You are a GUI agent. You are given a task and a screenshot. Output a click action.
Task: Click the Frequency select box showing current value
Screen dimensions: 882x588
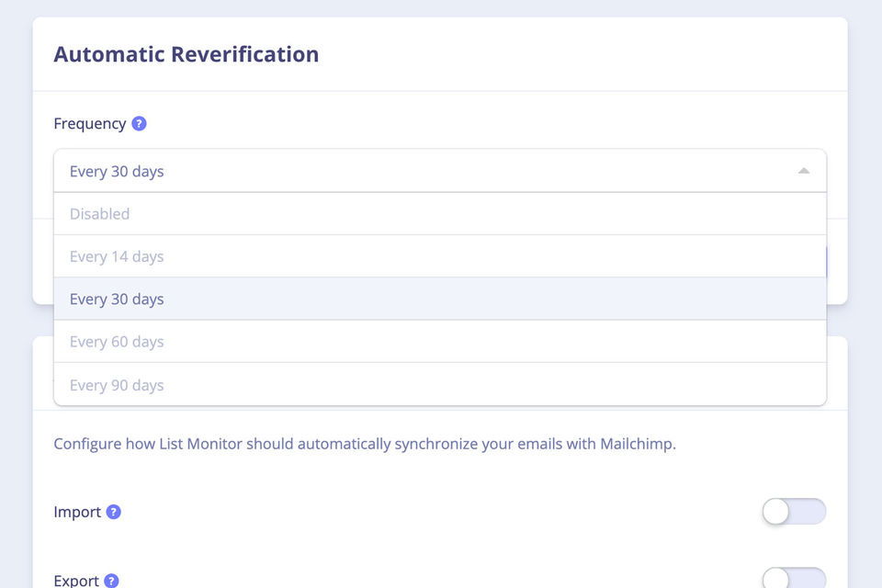pyautogui.click(x=439, y=171)
